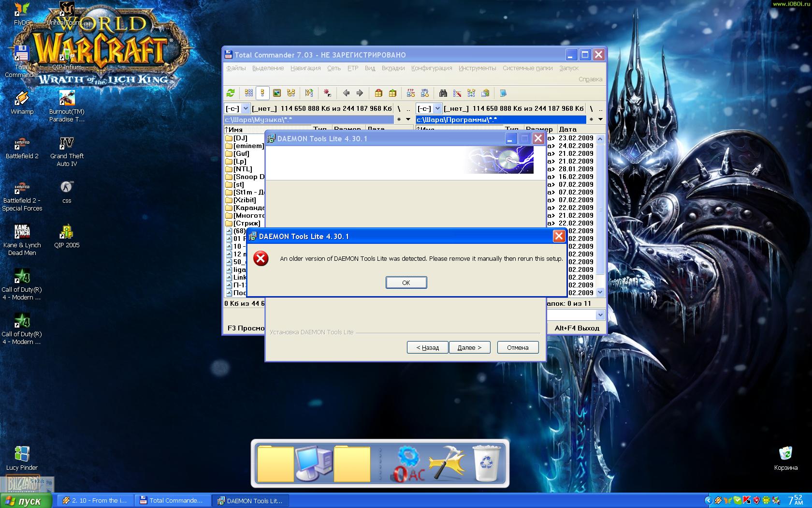Click the pack files toolbar icon
Image resolution: width=812 pixels, height=508 pixels.
pyautogui.click(x=378, y=93)
